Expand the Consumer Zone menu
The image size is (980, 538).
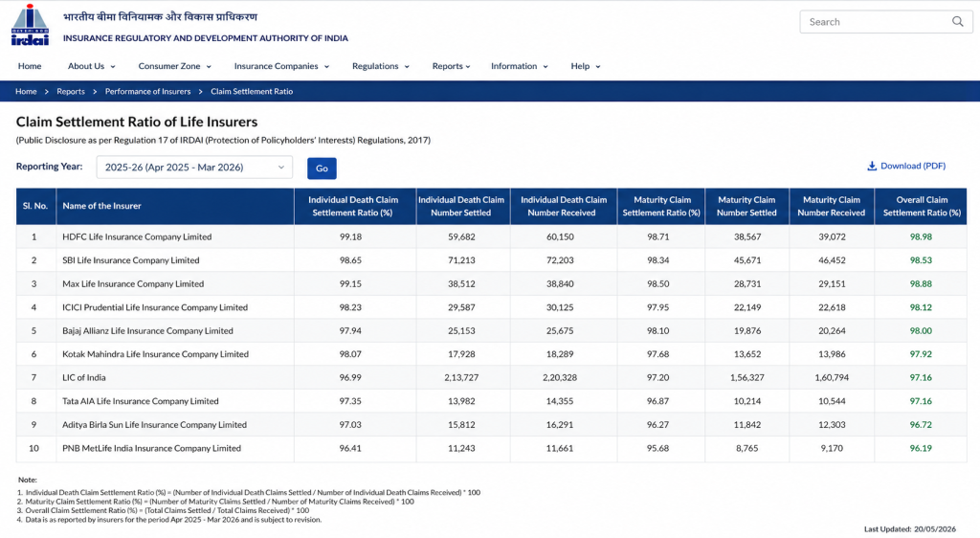[x=174, y=66]
